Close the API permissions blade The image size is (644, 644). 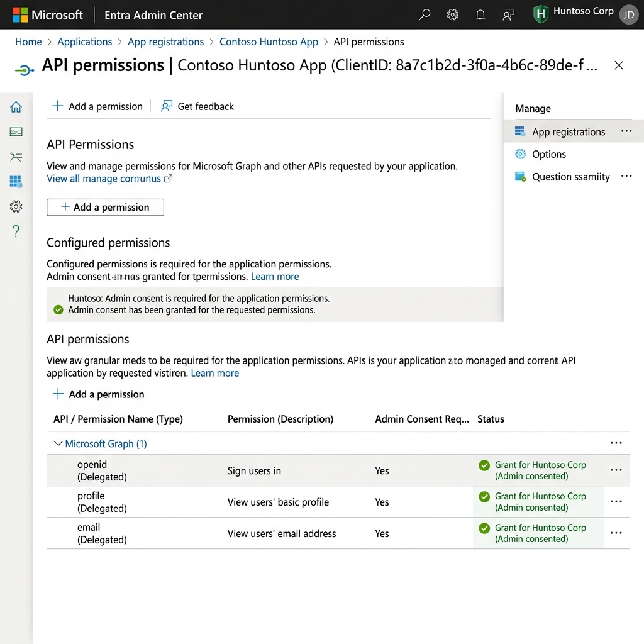[619, 65]
